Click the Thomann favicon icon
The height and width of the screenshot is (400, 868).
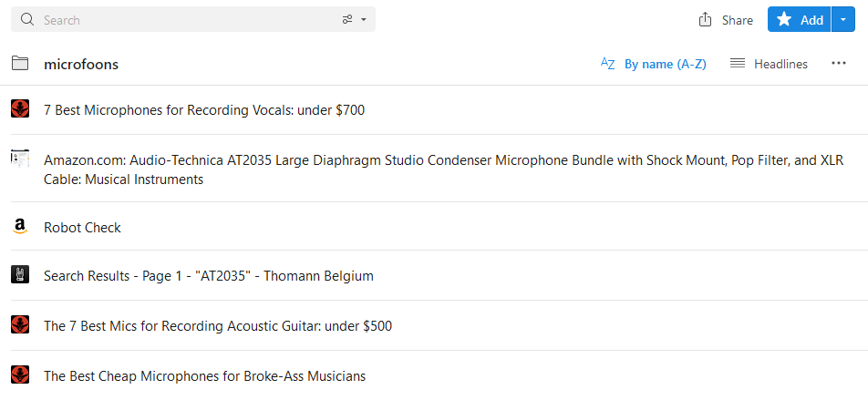[20, 274]
